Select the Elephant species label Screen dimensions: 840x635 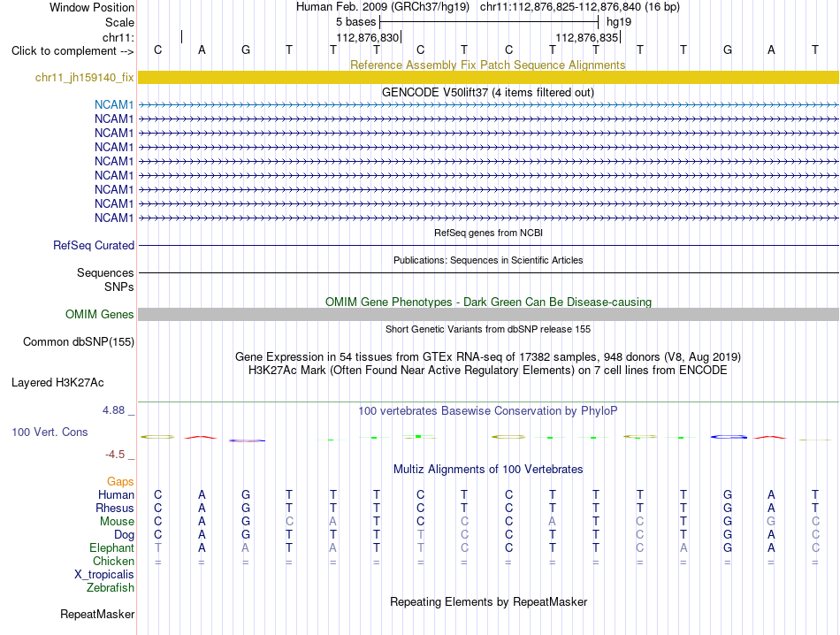[111, 547]
